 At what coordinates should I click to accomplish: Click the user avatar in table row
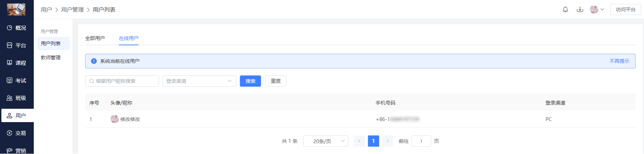[x=114, y=119]
